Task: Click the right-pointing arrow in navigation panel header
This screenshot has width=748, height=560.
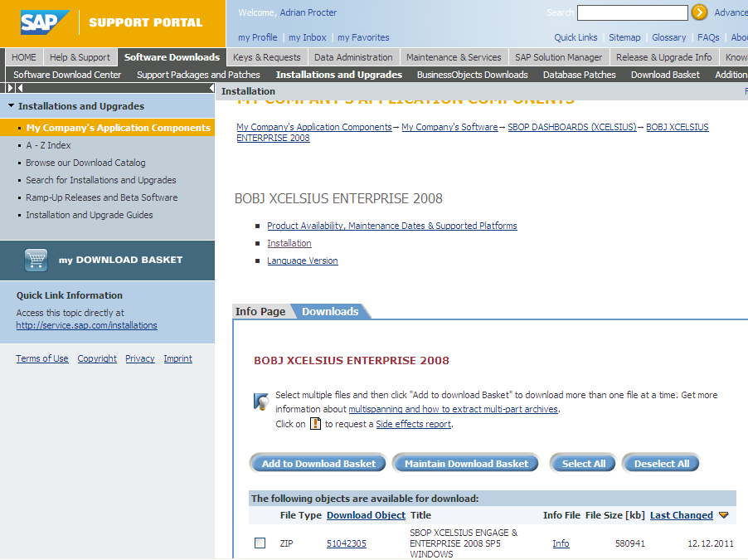Action: 11,88
